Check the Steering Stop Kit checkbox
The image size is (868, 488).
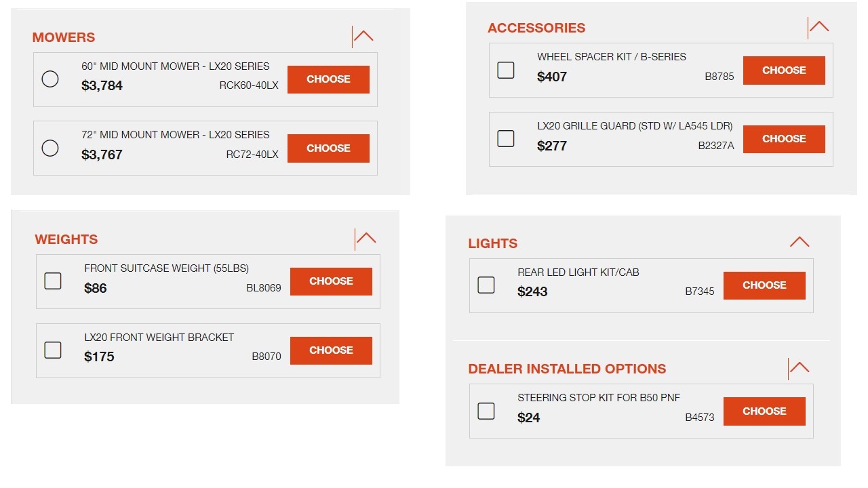(486, 411)
